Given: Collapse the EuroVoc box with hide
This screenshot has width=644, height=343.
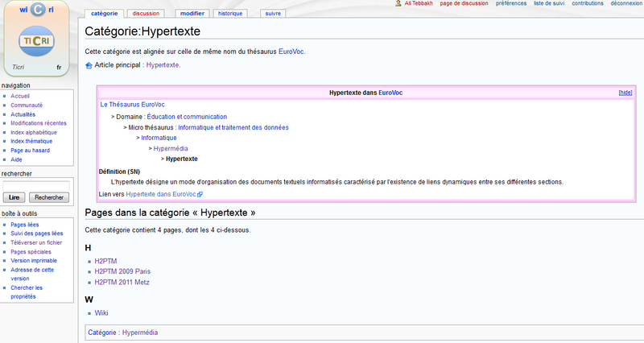Looking at the screenshot, I should pyautogui.click(x=625, y=93).
